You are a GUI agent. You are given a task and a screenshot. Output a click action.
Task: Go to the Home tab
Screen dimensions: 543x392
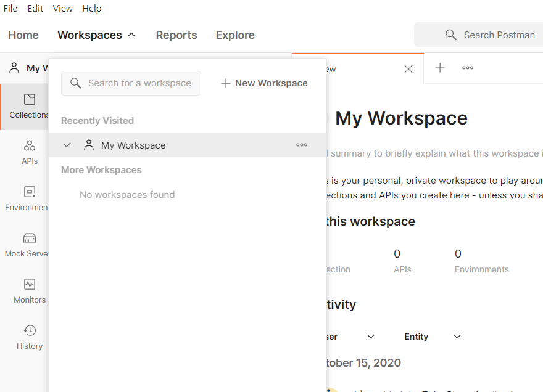(x=23, y=35)
